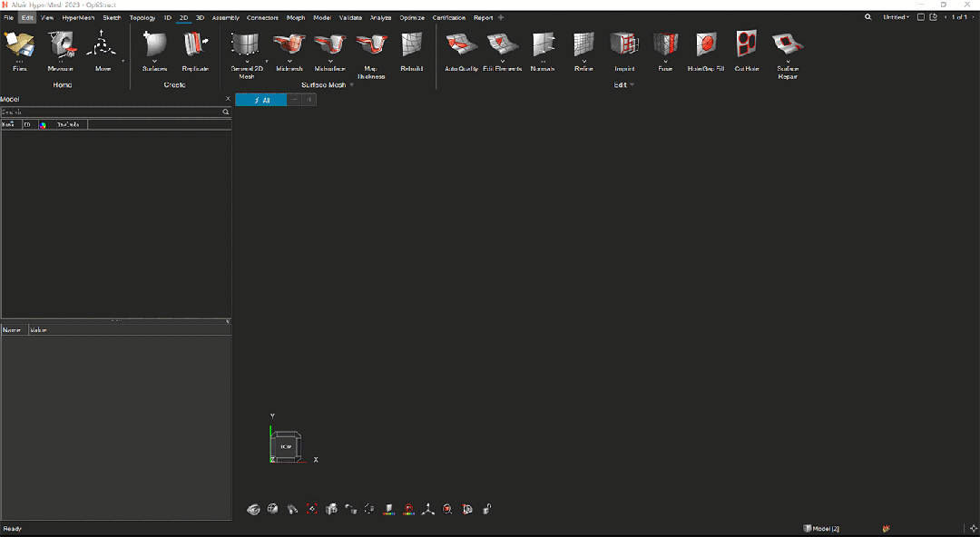The image size is (980, 537).
Task: Open the File menu
Action: pyautogui.click(x=8, y=17)
